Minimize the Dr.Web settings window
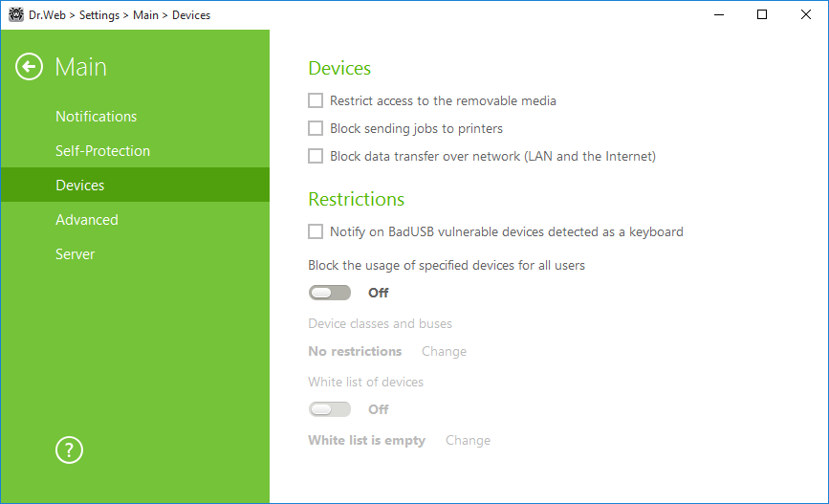 point(718,14)
